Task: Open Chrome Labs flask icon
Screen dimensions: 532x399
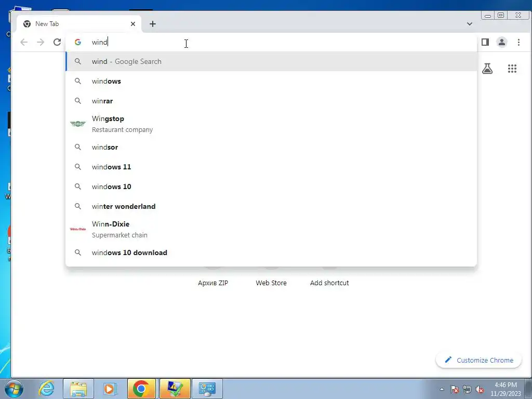Action: [x=487, y=69]
